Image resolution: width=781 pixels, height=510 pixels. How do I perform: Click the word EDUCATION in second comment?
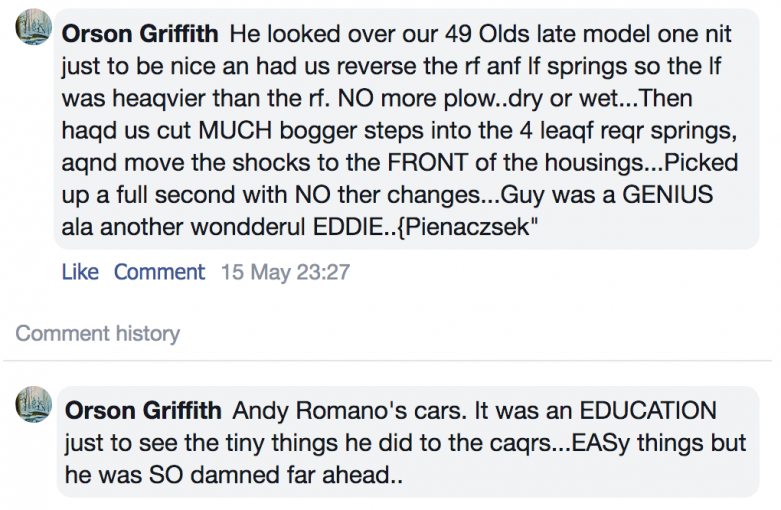click(648, 411)
